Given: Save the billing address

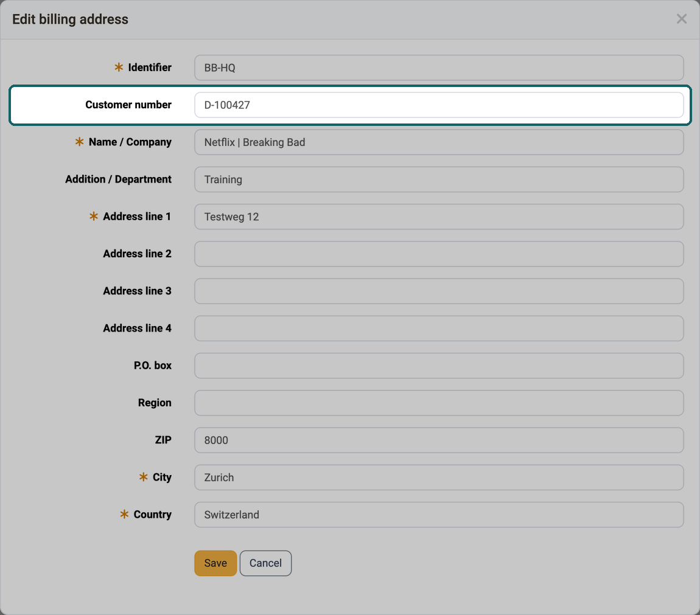Looking at the screenshot, I should [215, 563].
